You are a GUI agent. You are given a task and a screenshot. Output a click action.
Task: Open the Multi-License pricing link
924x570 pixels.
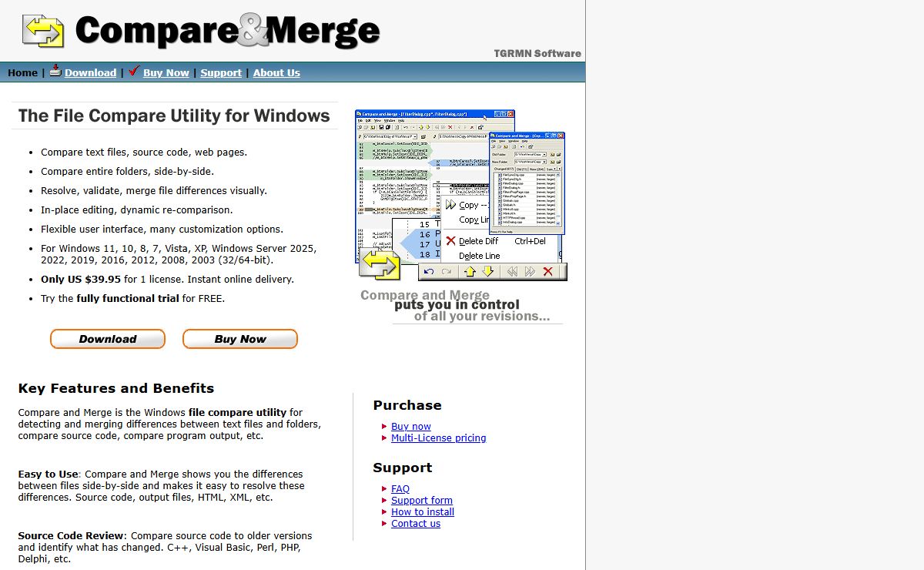click(x=439, y=438)
